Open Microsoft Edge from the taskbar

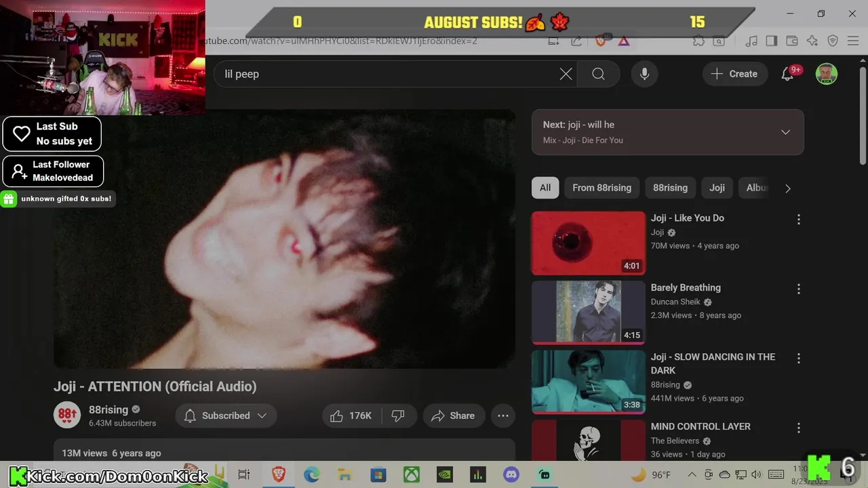[311, 474]
